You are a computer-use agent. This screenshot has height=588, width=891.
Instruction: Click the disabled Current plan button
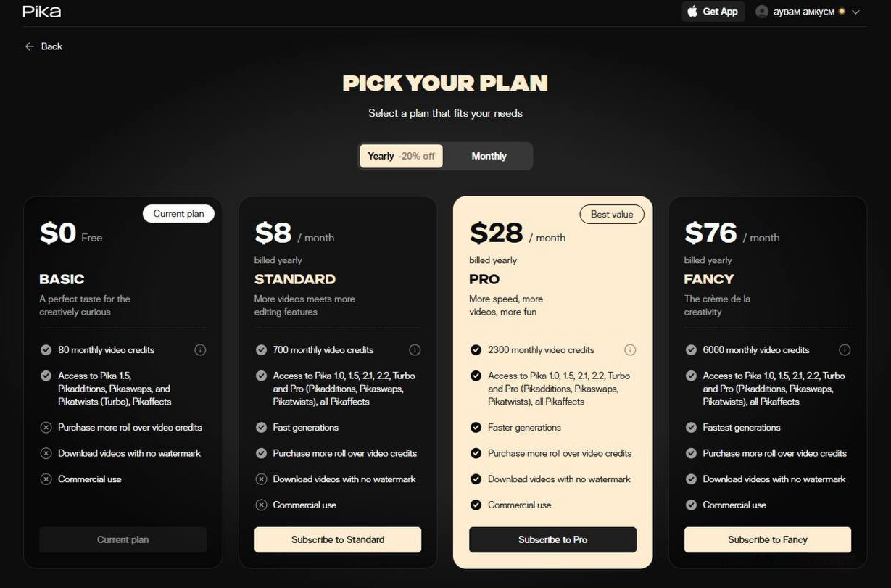pyautogui.click(x=123, y=539)
